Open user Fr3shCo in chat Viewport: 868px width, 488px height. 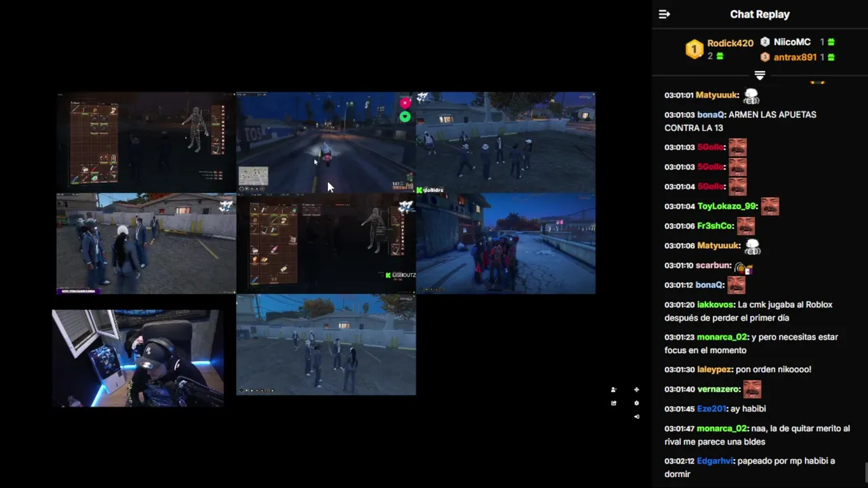(715, 226)
